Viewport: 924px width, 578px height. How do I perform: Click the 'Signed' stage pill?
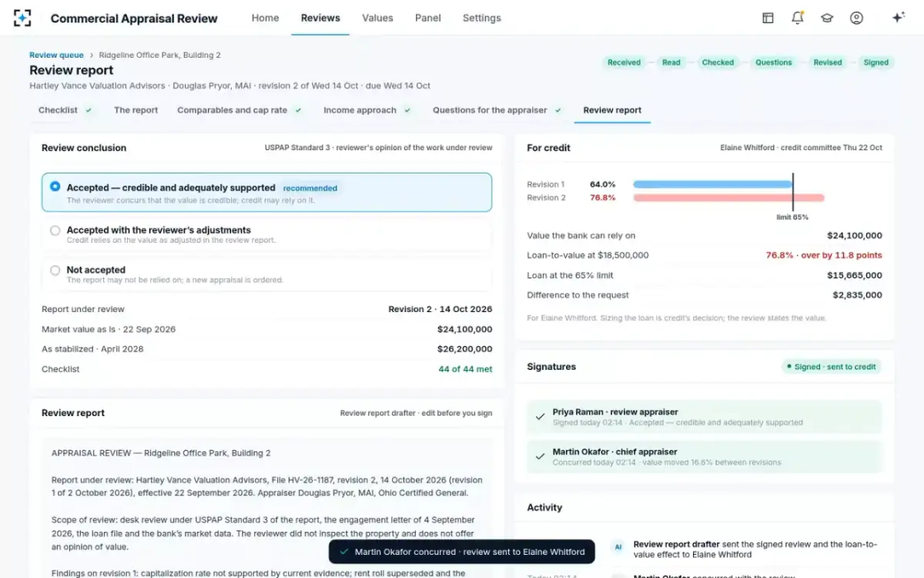pos(876,62)
